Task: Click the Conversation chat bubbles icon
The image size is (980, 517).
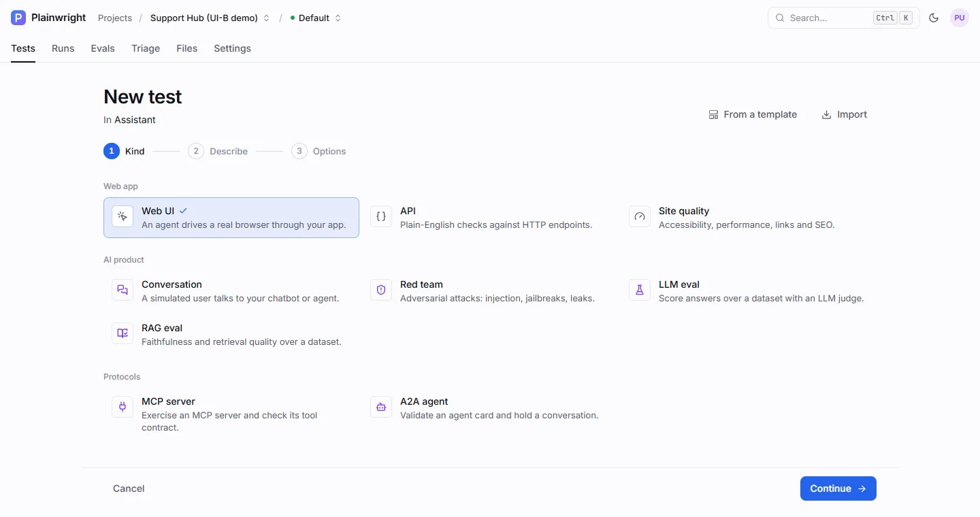Action: 122,290
